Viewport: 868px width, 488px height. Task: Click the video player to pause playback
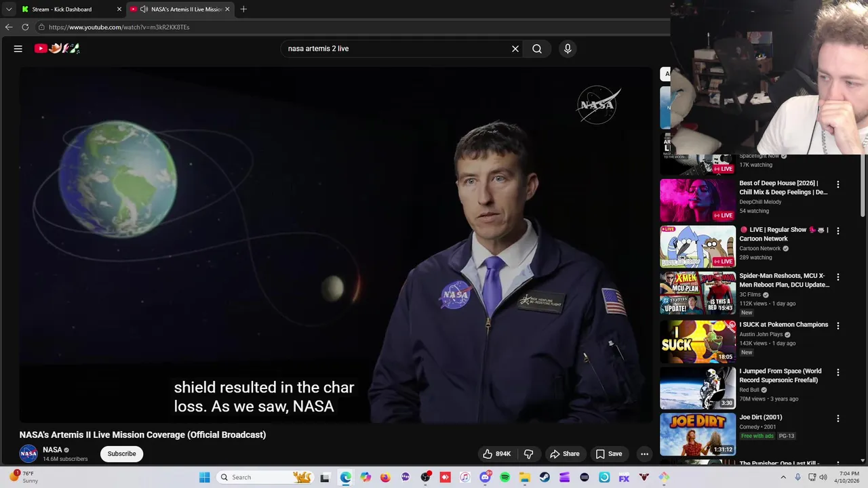pos(336,244)
